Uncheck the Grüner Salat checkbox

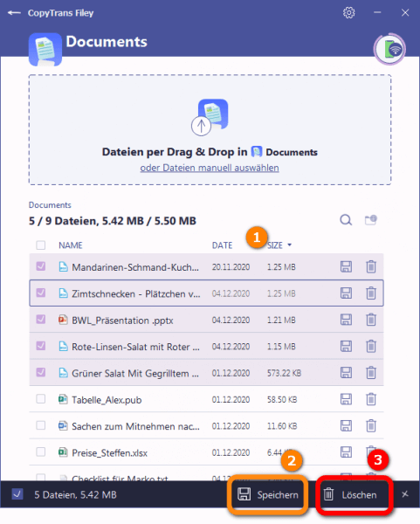click(x=41, y=372)
